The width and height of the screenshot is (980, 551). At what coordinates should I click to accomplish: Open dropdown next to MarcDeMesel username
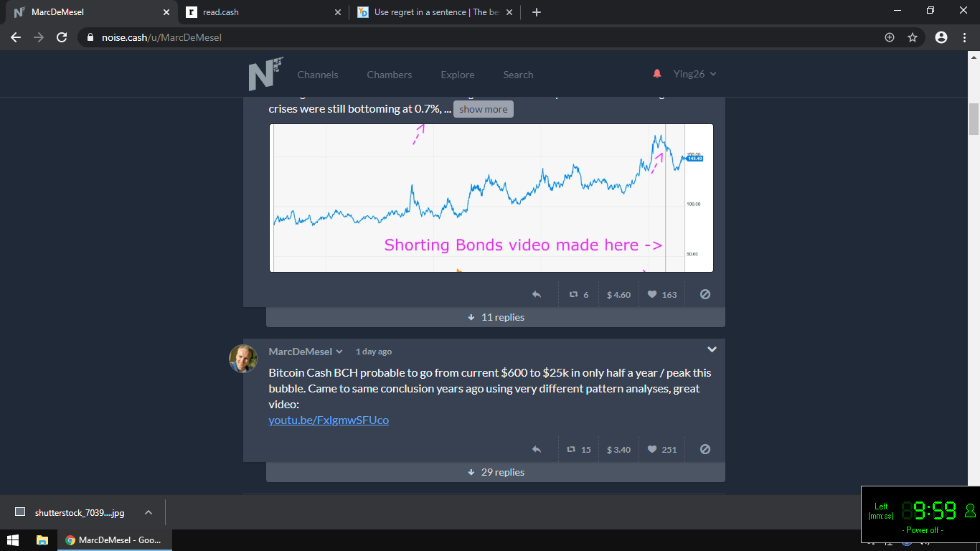point(339,352)
